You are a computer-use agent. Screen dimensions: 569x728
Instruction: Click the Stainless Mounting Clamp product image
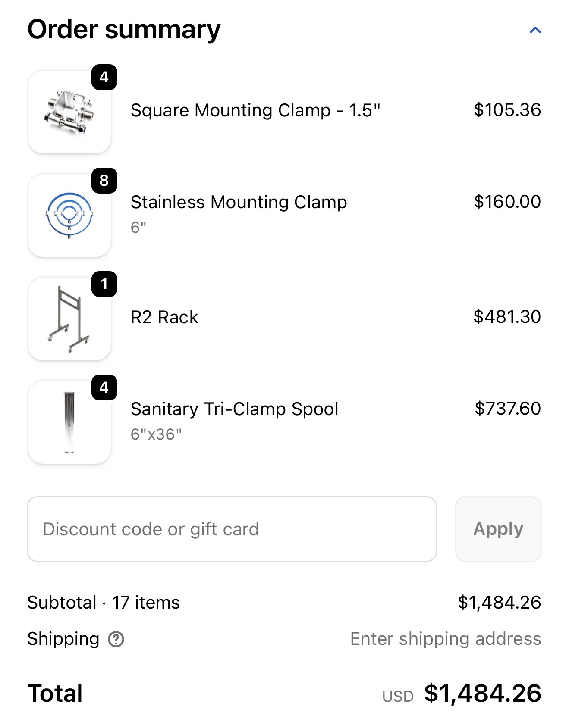[69, 216]
